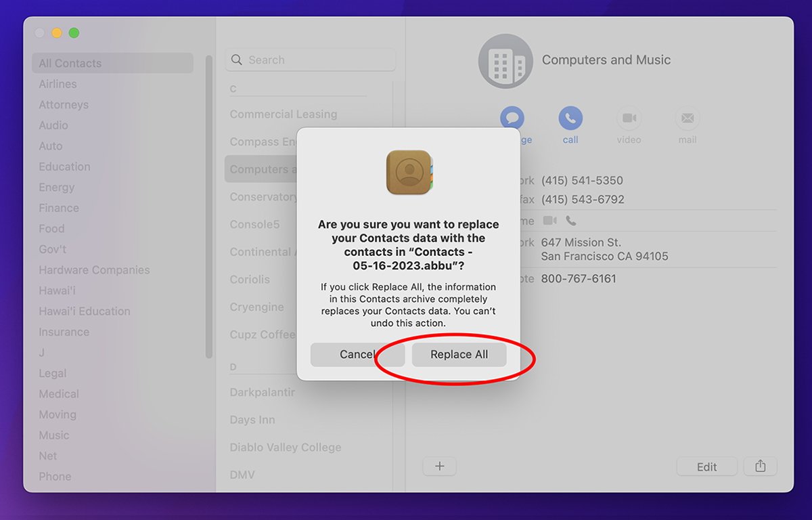Click the video call icon
The width and height of the screenshot is (812, 520).
point(629,118)
